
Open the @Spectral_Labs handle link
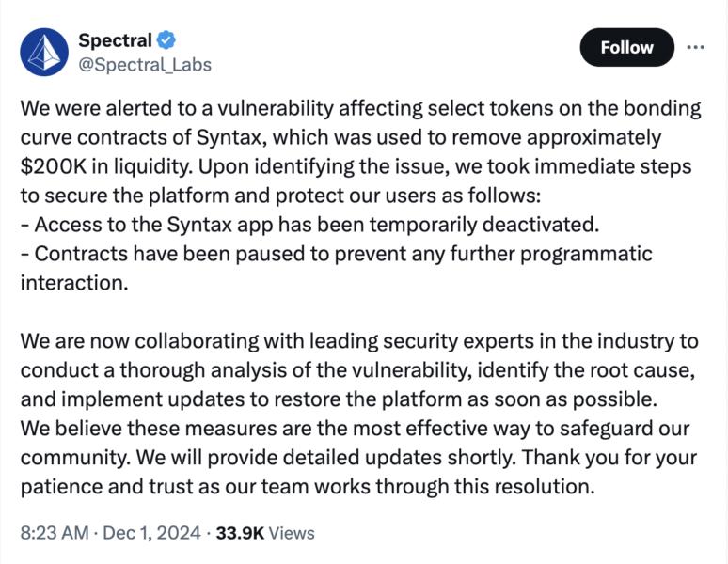tap(145, 65)
